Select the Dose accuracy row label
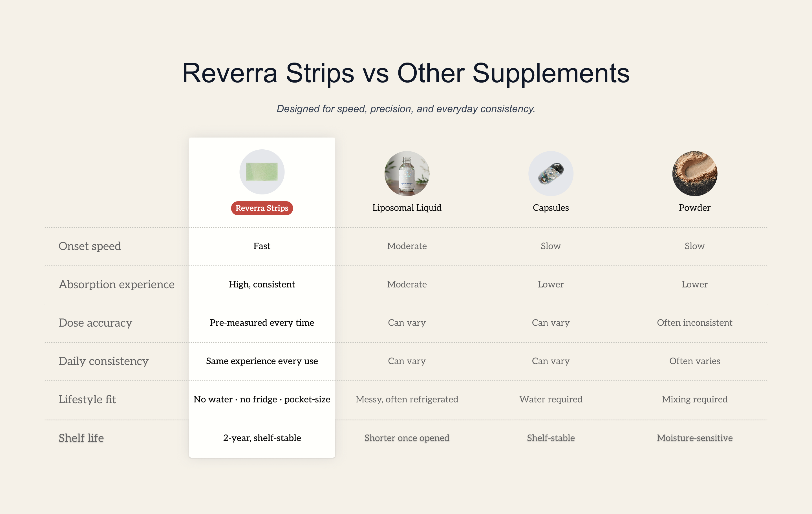 (x=95, y=323)
